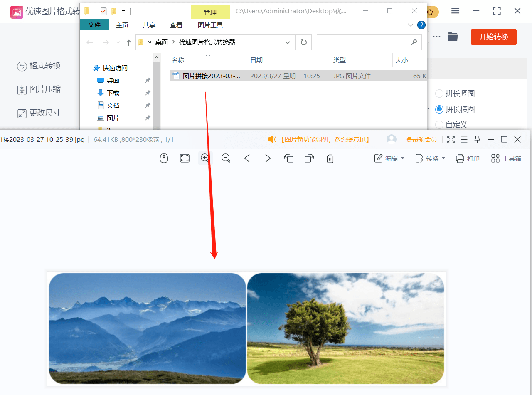This screenshot has height=395, width=532.
Task: Open the 编辑 dropdown menu
Action: (x=389, y=158)
